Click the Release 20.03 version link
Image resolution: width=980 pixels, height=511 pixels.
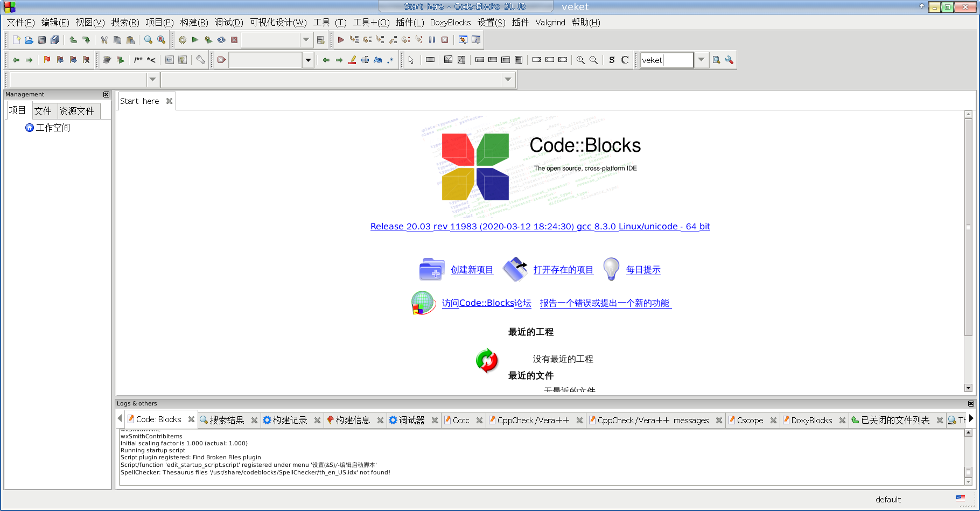540,226
